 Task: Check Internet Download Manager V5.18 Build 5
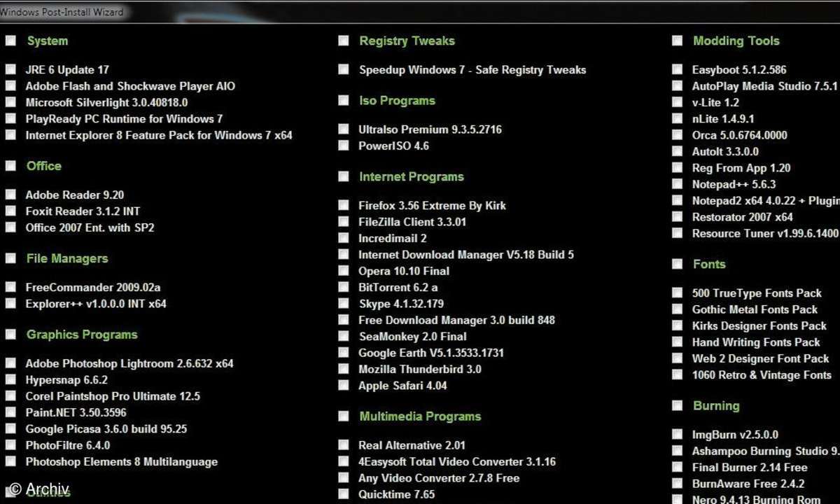coord(344,254)
